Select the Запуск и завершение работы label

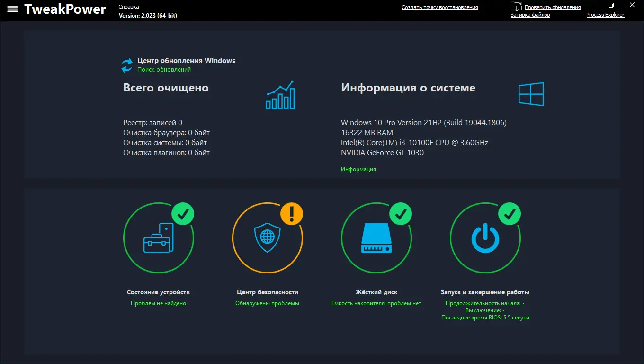point(485,292)
